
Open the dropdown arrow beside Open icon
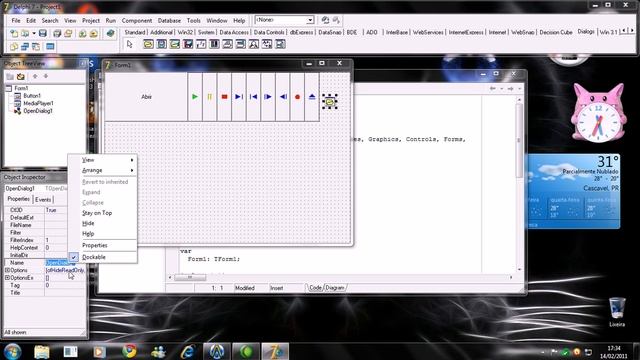click(x=33, y=33)
